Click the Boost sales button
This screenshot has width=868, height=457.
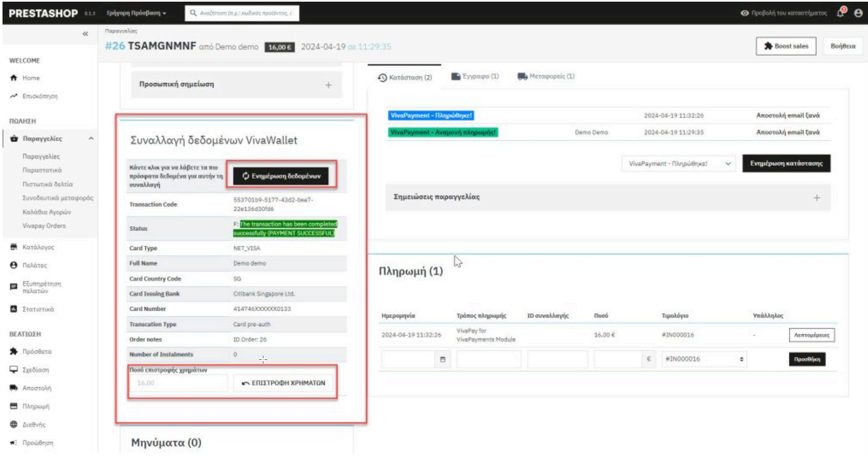786,46
